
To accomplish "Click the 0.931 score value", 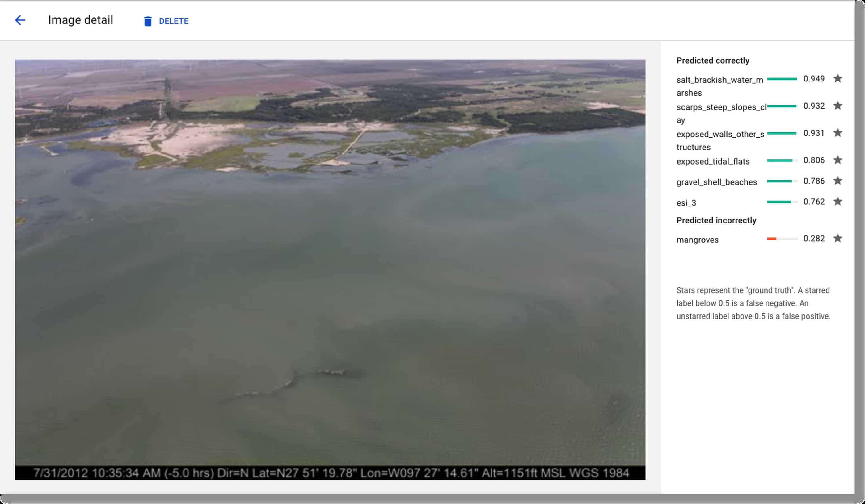I will click(814, 133).
